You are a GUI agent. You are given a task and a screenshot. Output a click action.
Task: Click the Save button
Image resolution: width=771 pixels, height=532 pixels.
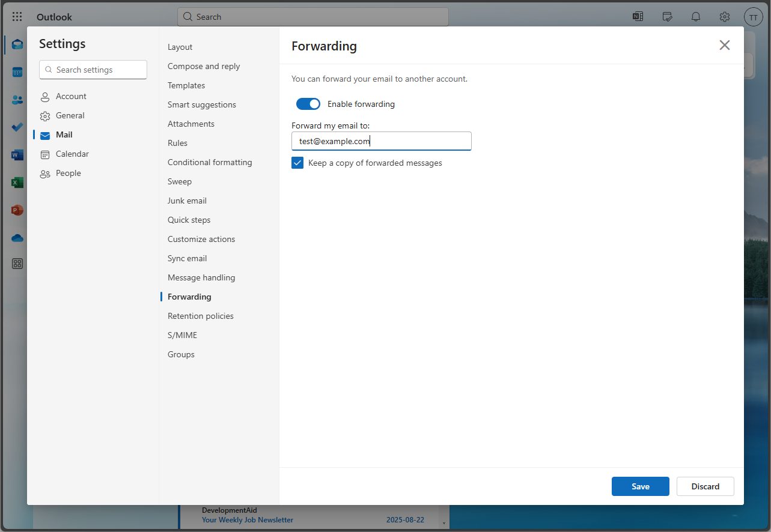click(x=640, y=486)
